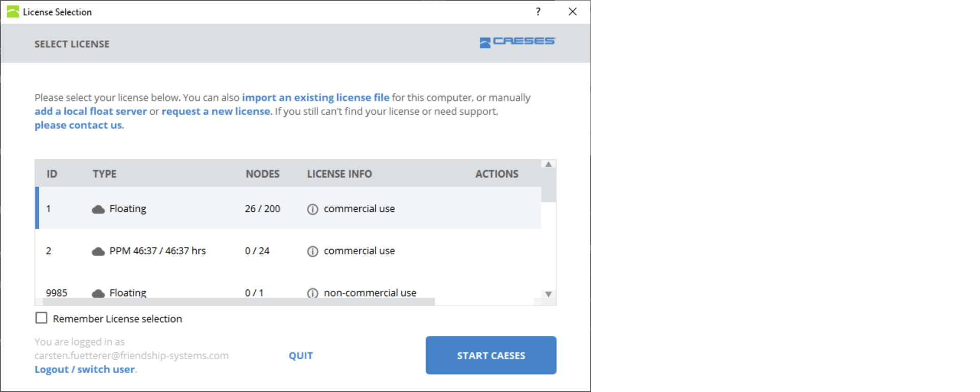Click the START CAESES button
980x392 pixels.
coord(491,355)
